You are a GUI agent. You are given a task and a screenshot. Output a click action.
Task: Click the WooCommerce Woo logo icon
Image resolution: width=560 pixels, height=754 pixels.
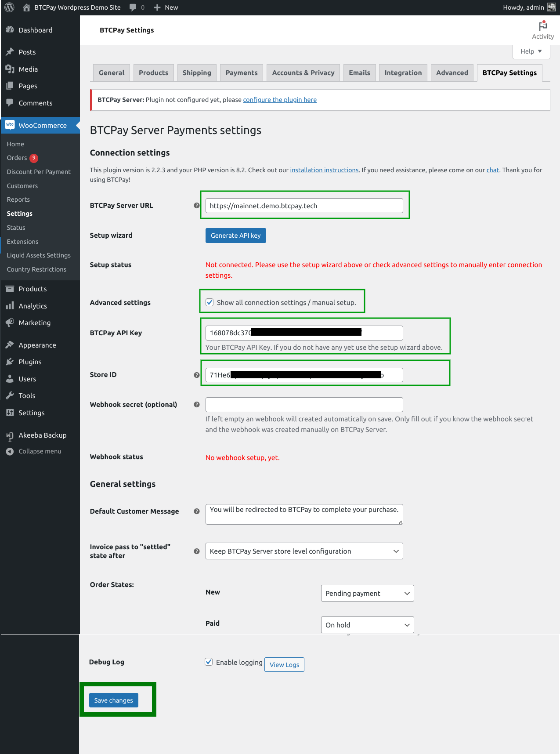point(10,125)
